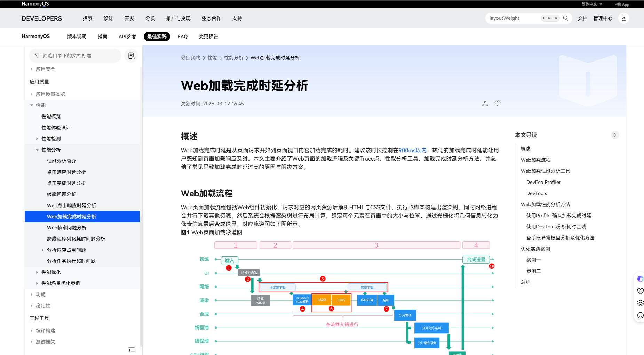The width and height of the screenshot is (644, 355).
Task: Switch to the 指南 tab
Action: [x=103, y=37]
